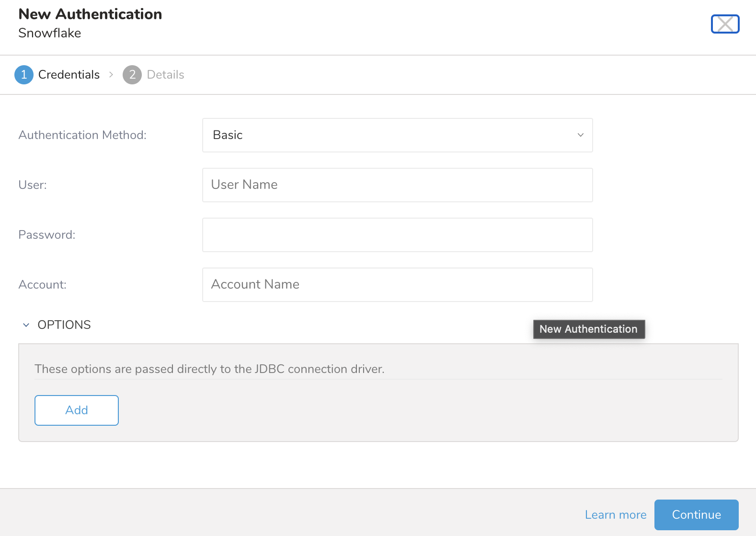756x536 pixels.
Task: Open the Authentication Method dropdown showing Basic
Action: click(x=397, y=135)
